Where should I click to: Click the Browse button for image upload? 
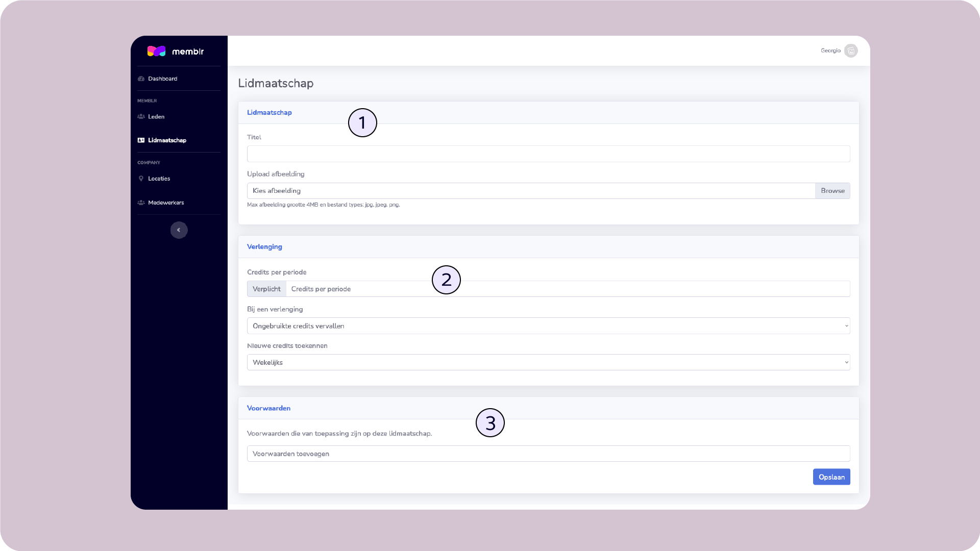point(832,191)
